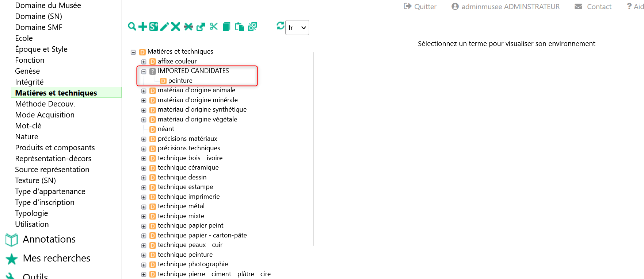
Task: Collapse the root Matières et techniques node
Action: [x=133, y=52]
